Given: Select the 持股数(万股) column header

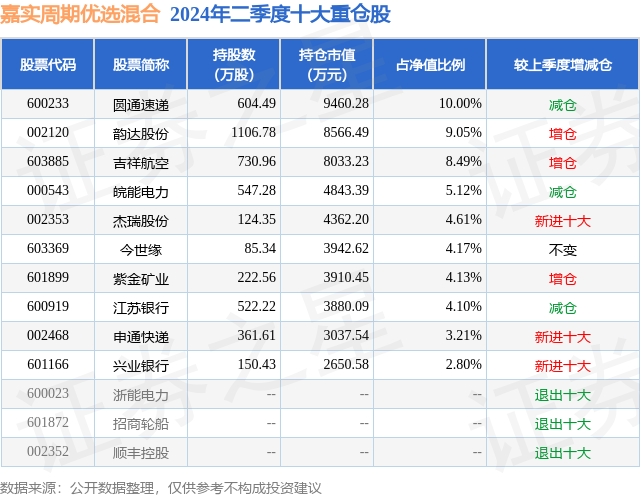Looking at the screenshot, I should 234,64.
